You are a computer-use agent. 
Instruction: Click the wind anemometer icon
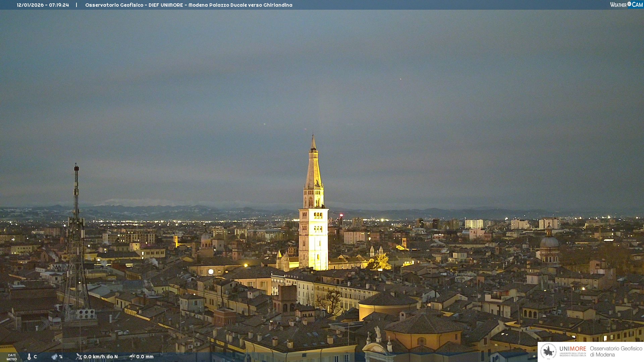tap(79, 357)
